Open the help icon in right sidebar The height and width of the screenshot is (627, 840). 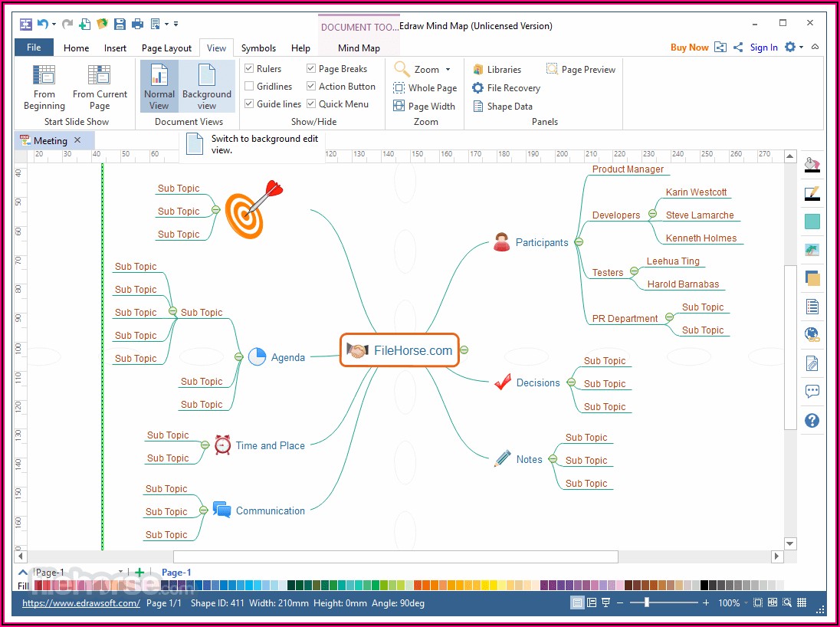tap(812, 421)
